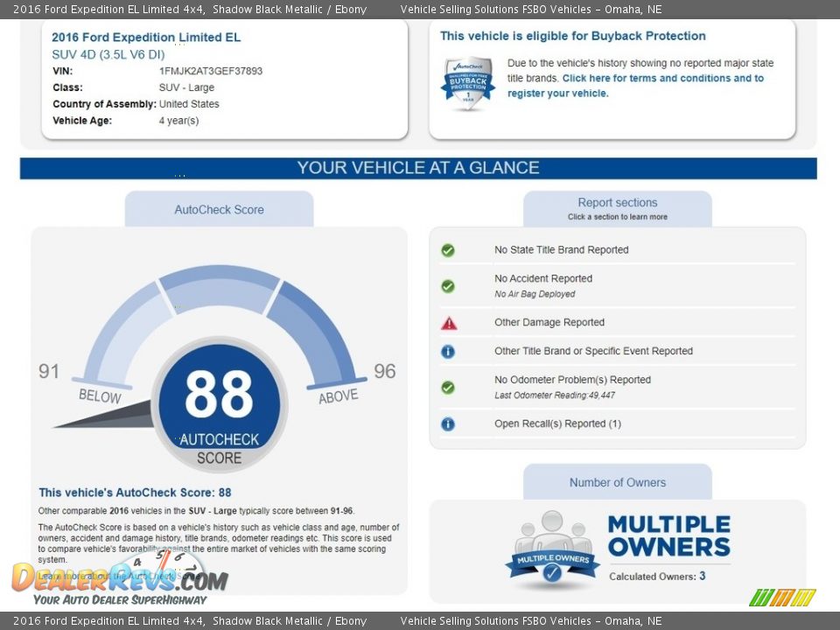Select the Report sections tab header
Image resolution: width=840 pixels, height=630 pixels.
point(618,209)
